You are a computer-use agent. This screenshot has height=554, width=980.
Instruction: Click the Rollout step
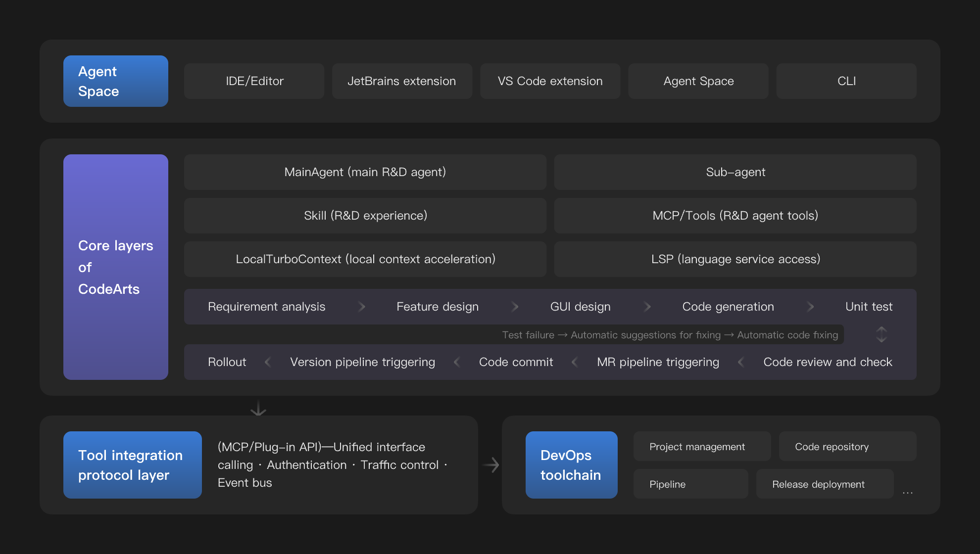point(227,362)
